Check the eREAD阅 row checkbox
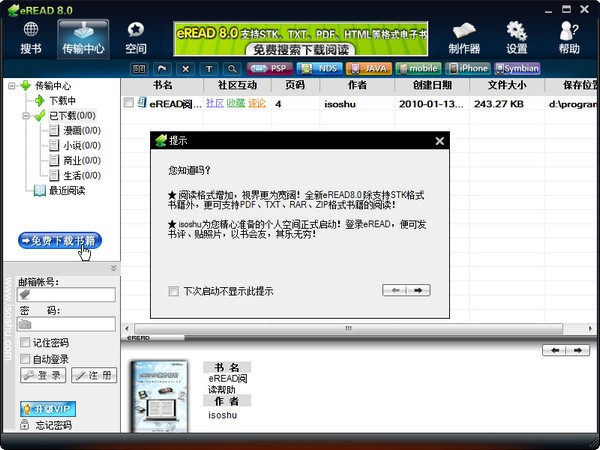The width and height of the screenshot is (600, 450). (129, 103)
